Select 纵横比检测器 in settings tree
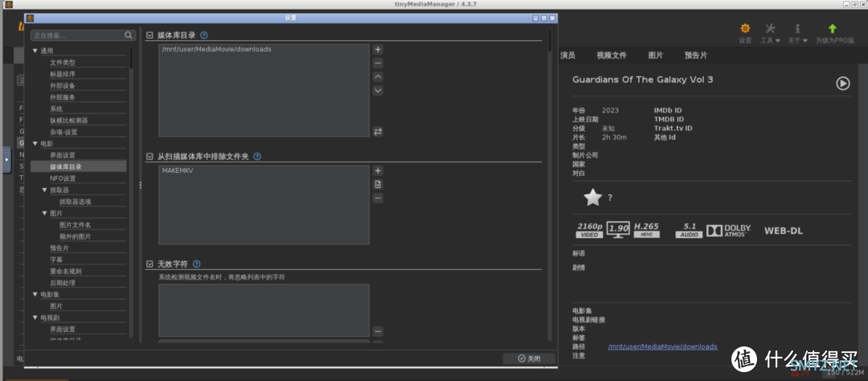This screenshot has width=868, height=381. pos(69,121)
